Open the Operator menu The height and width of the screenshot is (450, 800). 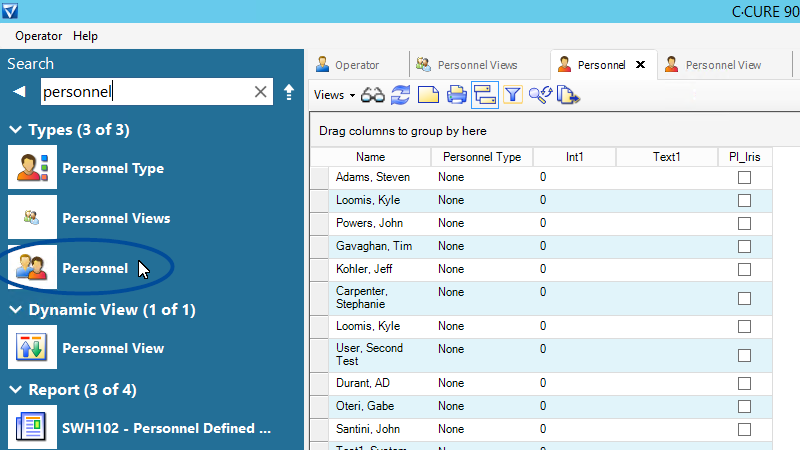(x=38, y=36)
